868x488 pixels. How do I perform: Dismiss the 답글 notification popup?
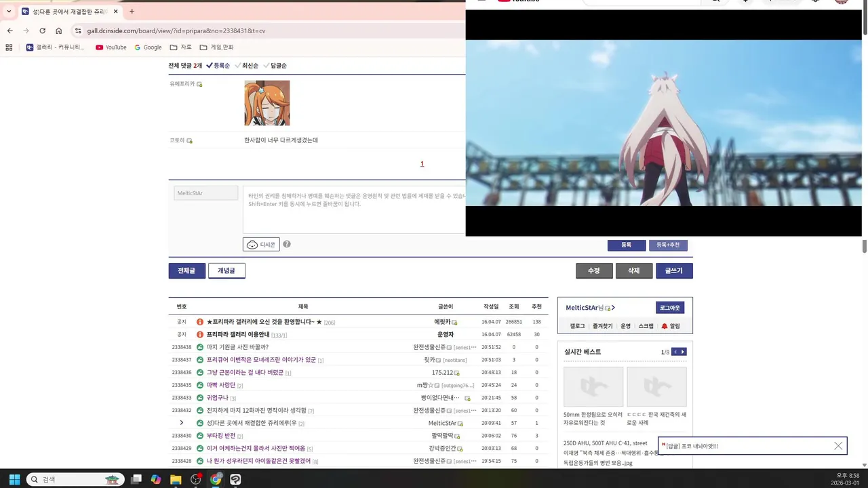click(838, 446)
